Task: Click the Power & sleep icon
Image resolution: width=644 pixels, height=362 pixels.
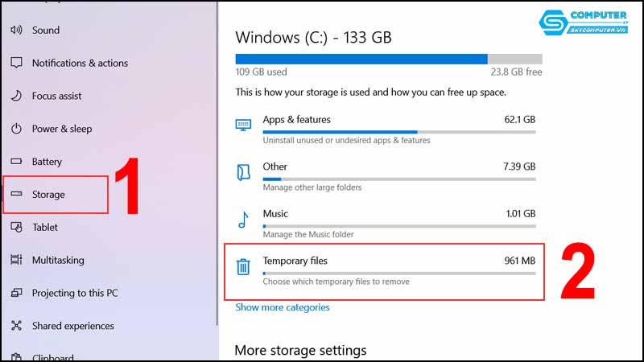Action: (x=16, y=129)
